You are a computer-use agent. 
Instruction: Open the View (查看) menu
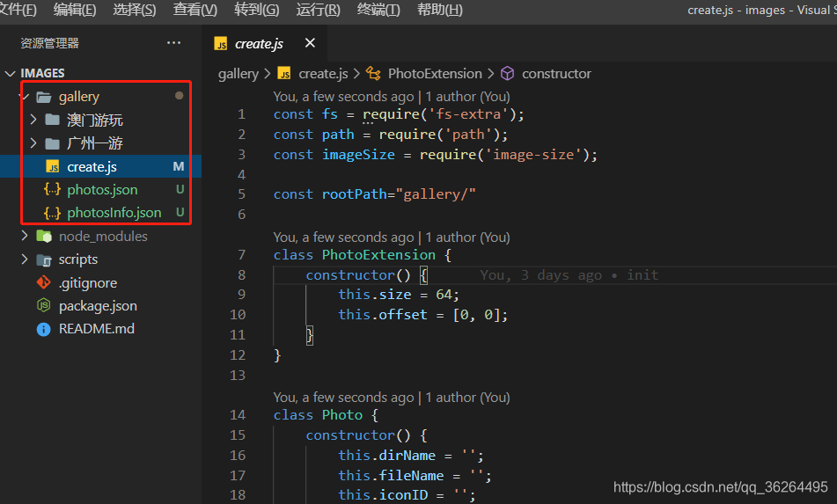point(195,10)
